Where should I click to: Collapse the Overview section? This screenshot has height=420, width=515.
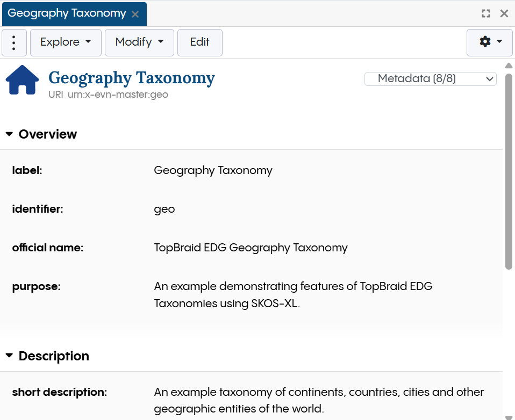click(x=9, y=134)
